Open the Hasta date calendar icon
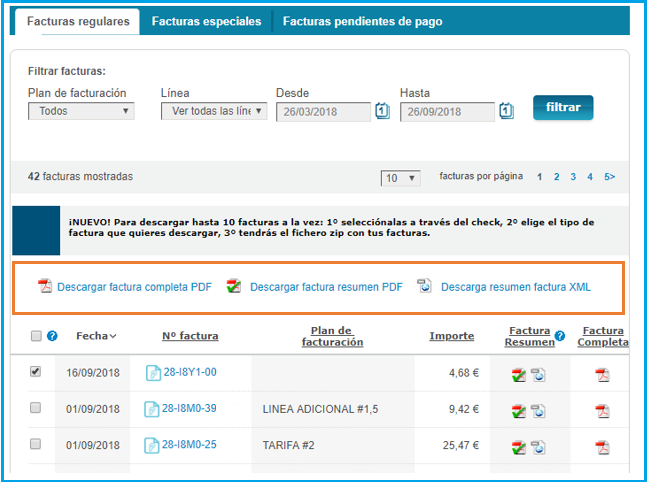Screen dimensions: 647x482 [x=506, y=111]
